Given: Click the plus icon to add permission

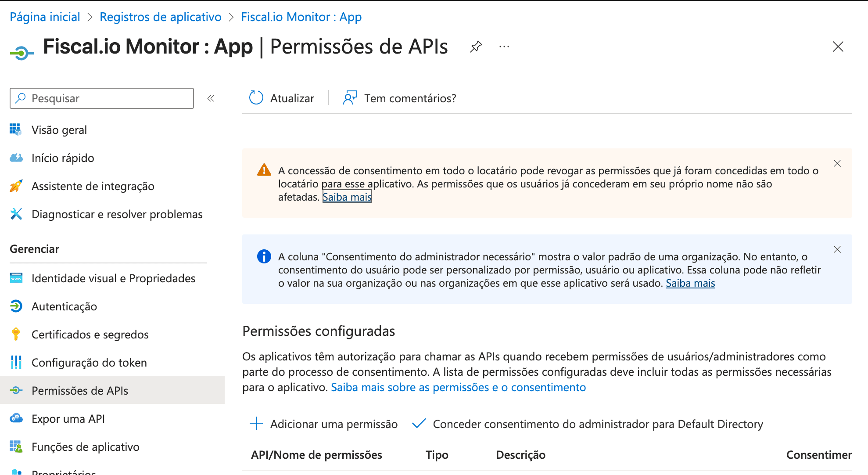Looking at the screenshot, I should [256, 424].
